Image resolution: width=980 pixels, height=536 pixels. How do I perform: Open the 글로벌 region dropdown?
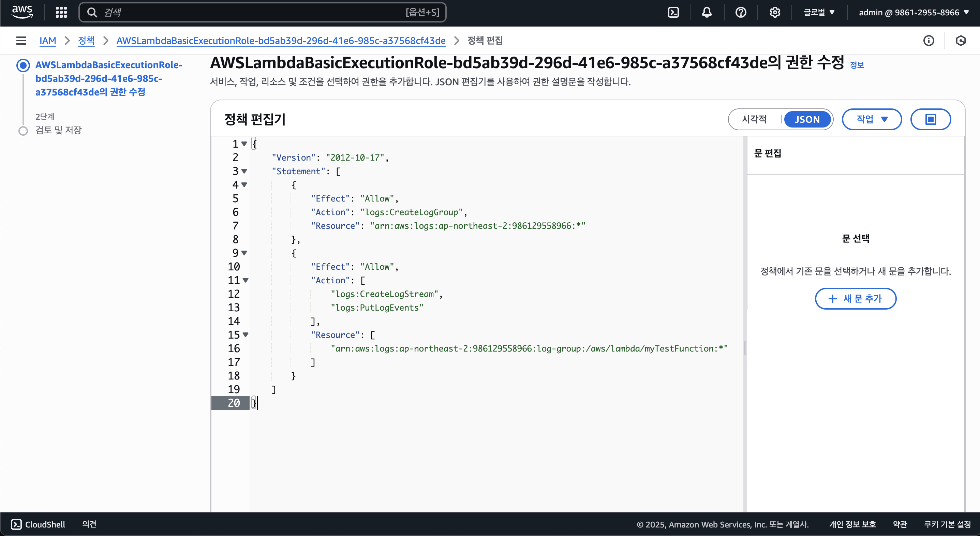(x=819, y=13)
